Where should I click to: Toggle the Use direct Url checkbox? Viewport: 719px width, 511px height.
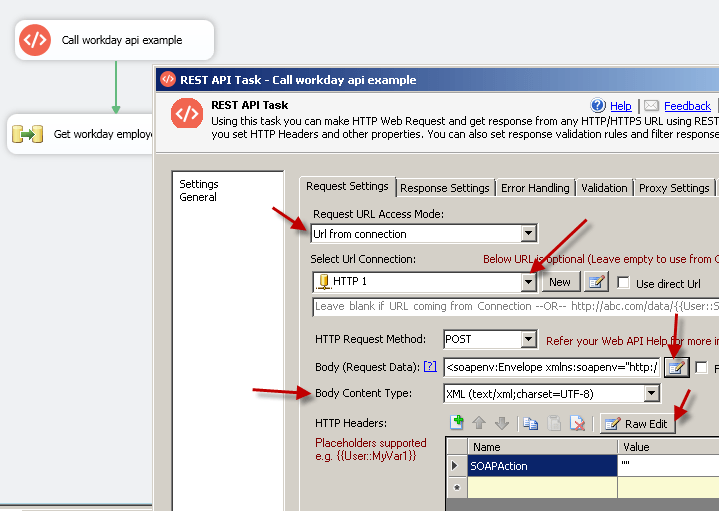click(623, 282)
